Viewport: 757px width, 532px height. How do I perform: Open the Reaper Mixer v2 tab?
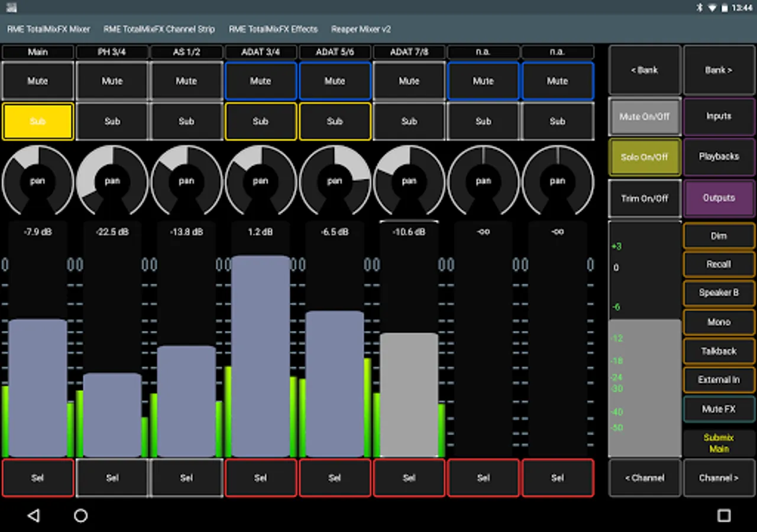(x=361, y=29)
